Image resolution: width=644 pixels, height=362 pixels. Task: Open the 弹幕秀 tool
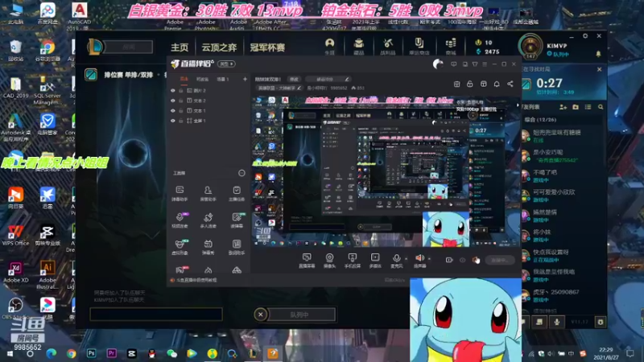coord(208,247)
